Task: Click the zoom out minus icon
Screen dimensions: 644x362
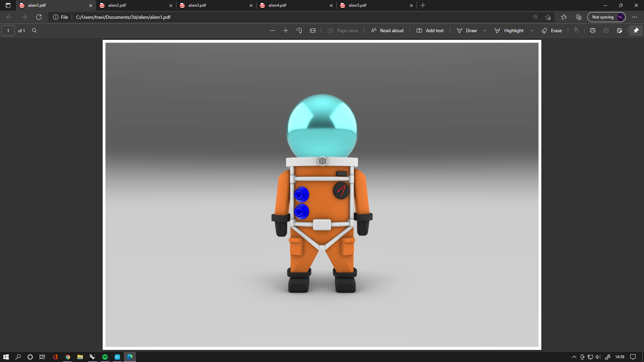Action: click(x=272, y=31)
